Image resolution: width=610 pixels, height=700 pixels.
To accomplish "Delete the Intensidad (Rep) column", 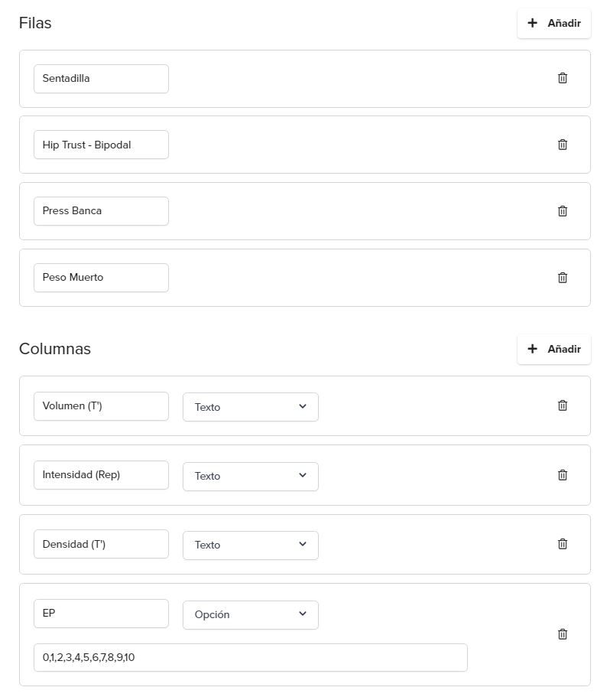I will click(563, 475).
